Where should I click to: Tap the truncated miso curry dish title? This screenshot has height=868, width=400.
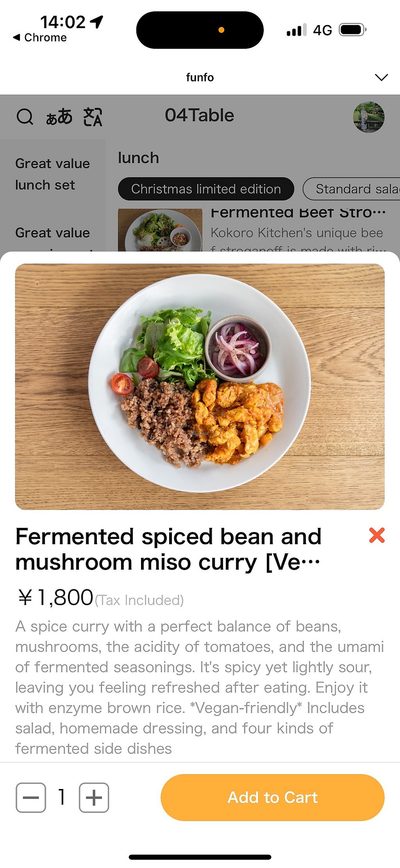coord(168,549)
